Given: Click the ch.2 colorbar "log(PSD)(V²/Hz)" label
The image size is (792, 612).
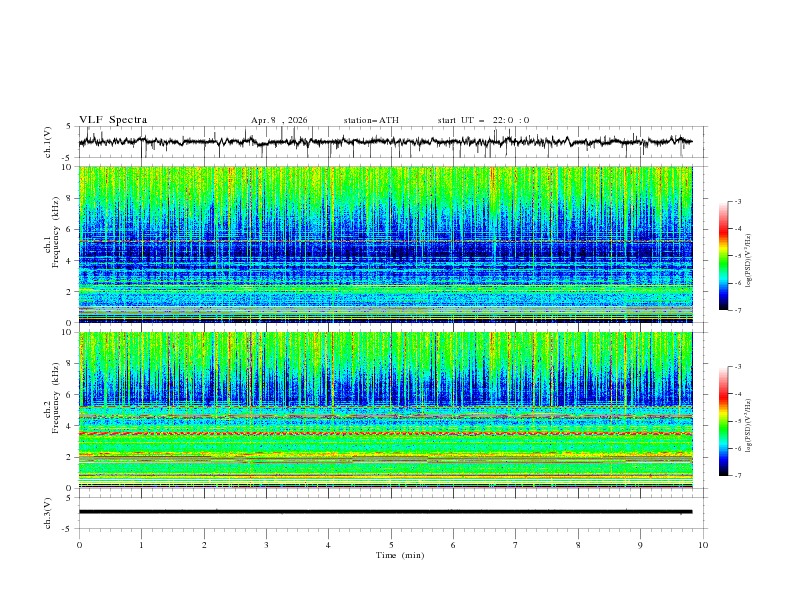Looking at the screenshot, I should pos(748,425).
